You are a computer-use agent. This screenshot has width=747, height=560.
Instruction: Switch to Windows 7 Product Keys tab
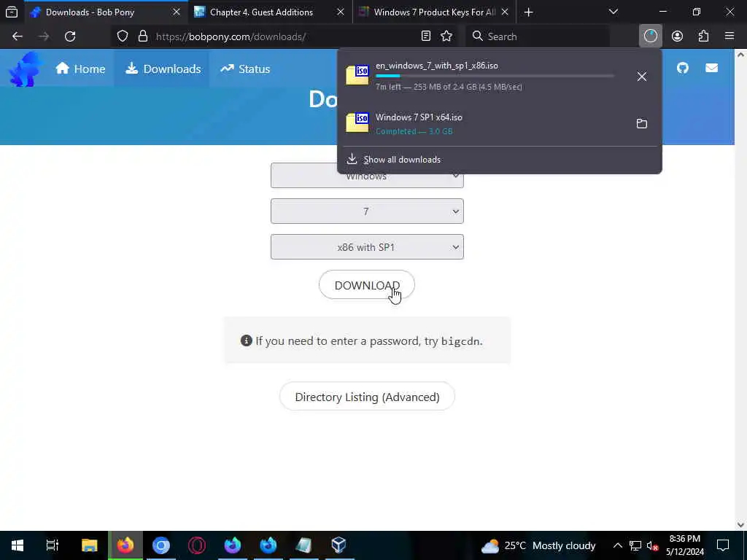[434, 12]
